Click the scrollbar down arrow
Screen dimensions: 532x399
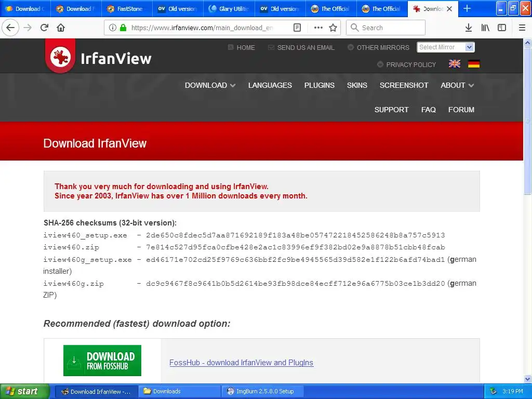click(527, 379)
